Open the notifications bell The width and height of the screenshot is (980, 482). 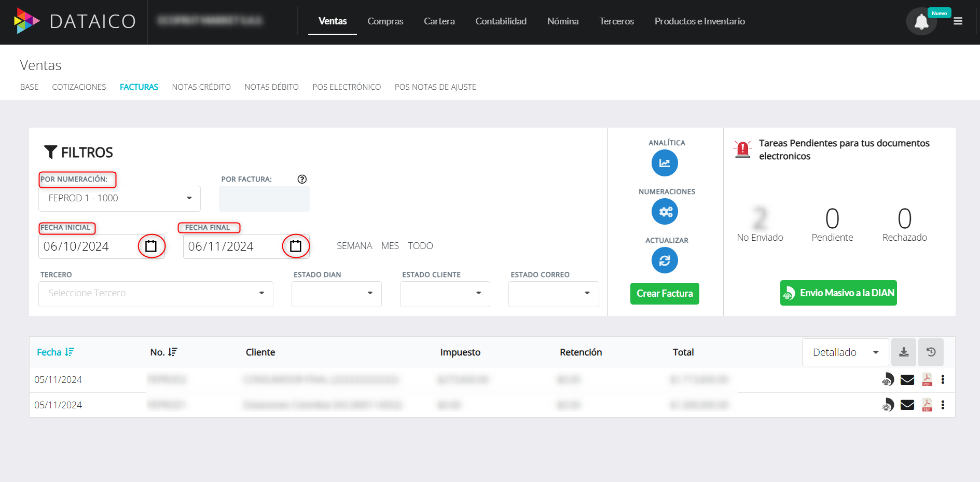click(921, 22)
